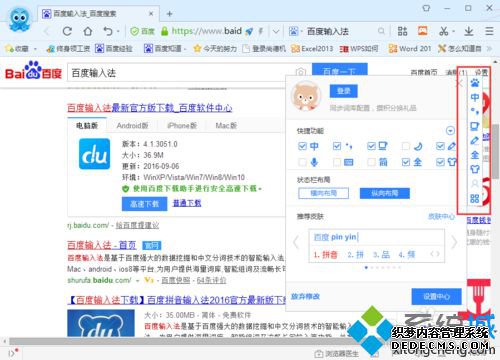This screenshot has width=500, height=360.
Task: Check the 简 simplified checkbox
Action: click(371, 162)
